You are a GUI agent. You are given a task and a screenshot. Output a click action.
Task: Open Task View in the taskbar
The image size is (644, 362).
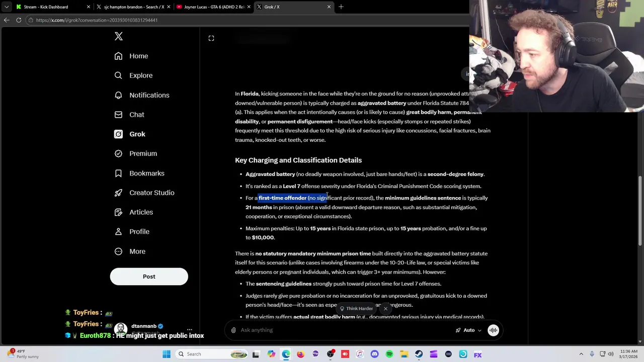[256, 354]
